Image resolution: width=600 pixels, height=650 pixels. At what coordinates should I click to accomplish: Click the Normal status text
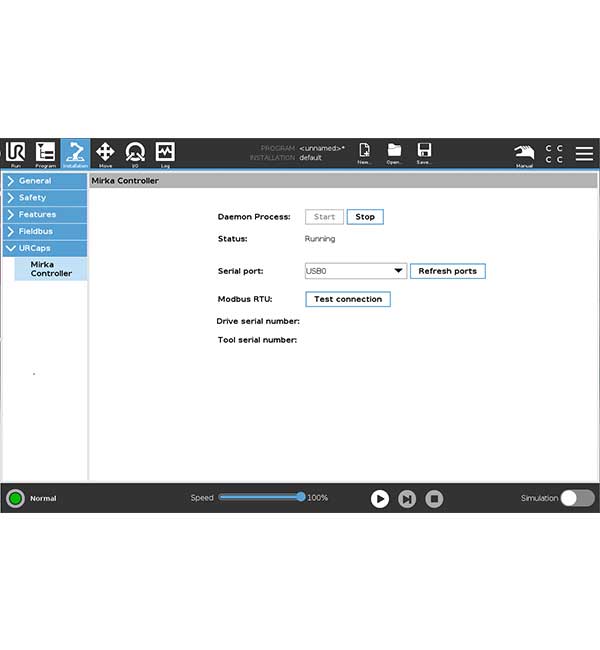pos(43,498)
